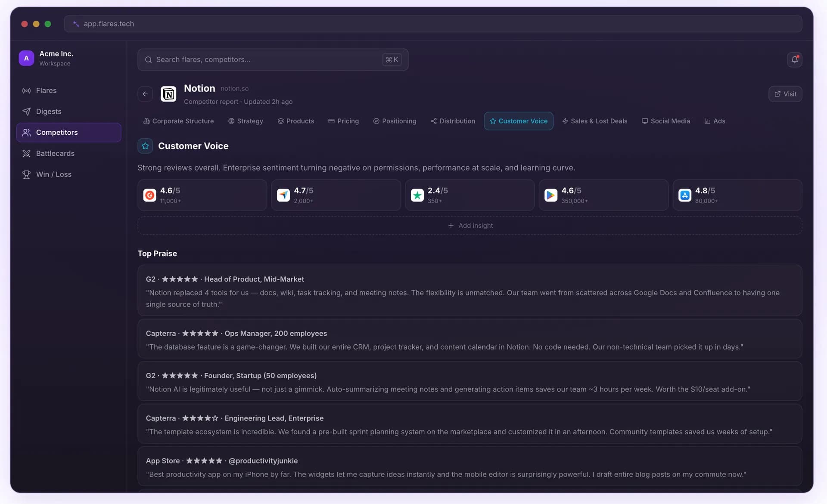
Task: Click the Competitors people icon
Action: tap(26, 133)
